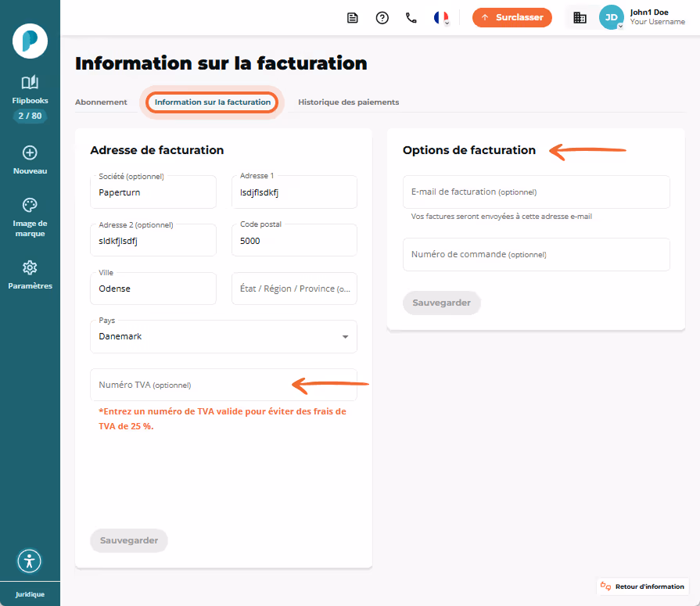Click the TVA de 25 % warning text
The width and height of the screenshot is (700, 606).
click(222, 418)
